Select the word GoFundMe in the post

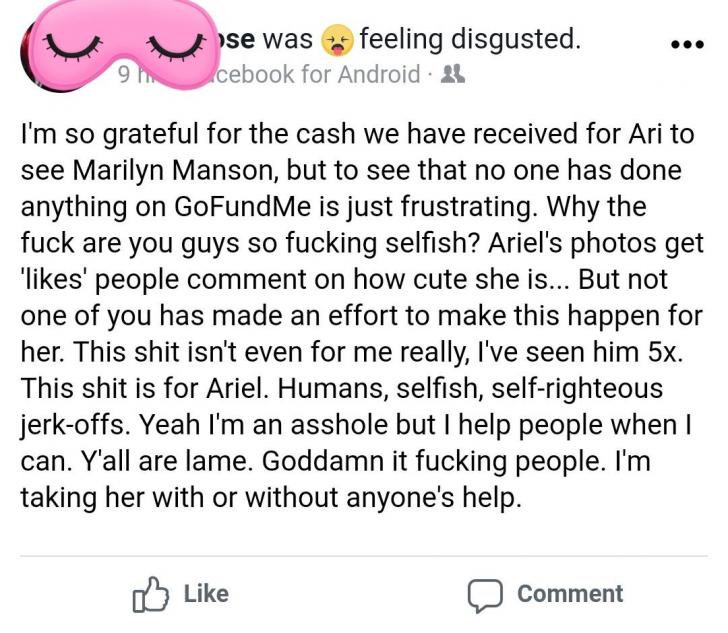[x=242, y=207]
